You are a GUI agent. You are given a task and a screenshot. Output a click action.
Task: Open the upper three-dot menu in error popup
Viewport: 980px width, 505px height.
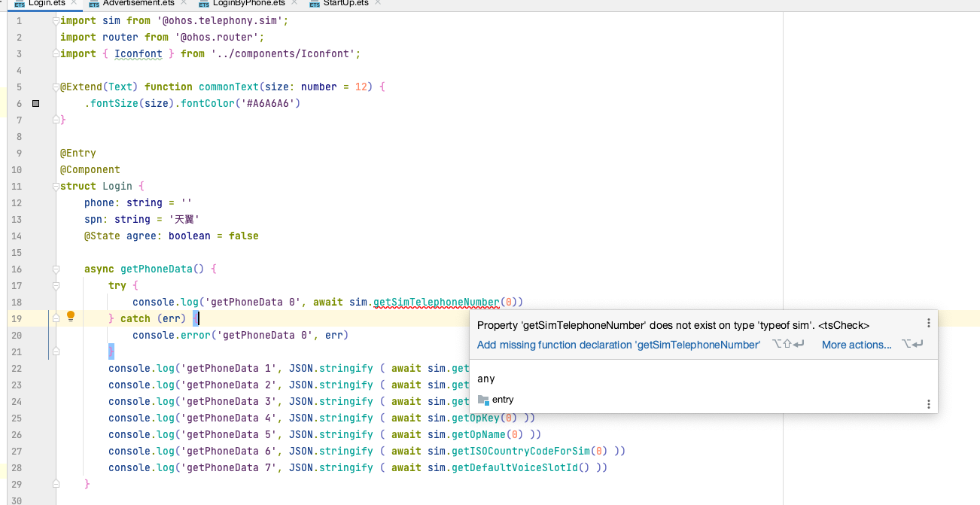click(x=928, y=323)
